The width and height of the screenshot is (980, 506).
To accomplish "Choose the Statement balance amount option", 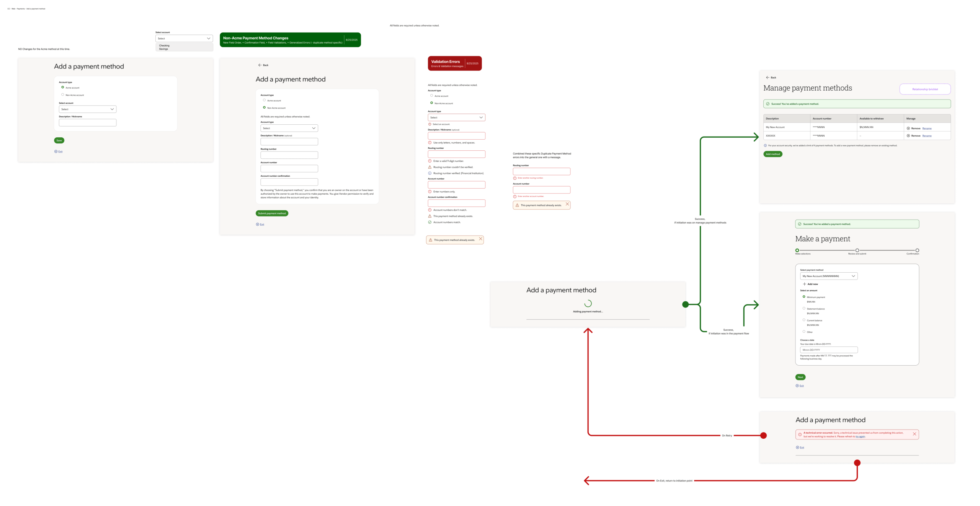I will point(804,309).
